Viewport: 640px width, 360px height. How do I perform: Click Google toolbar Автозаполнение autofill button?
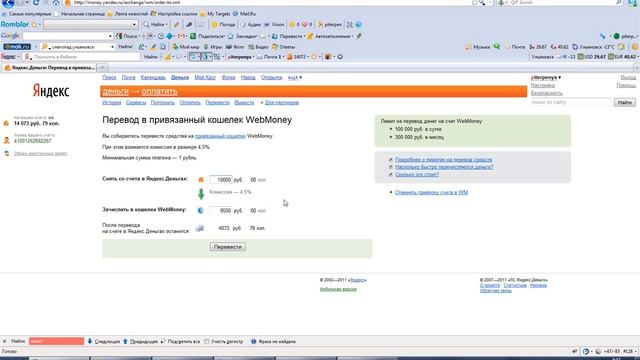(330, 36)
